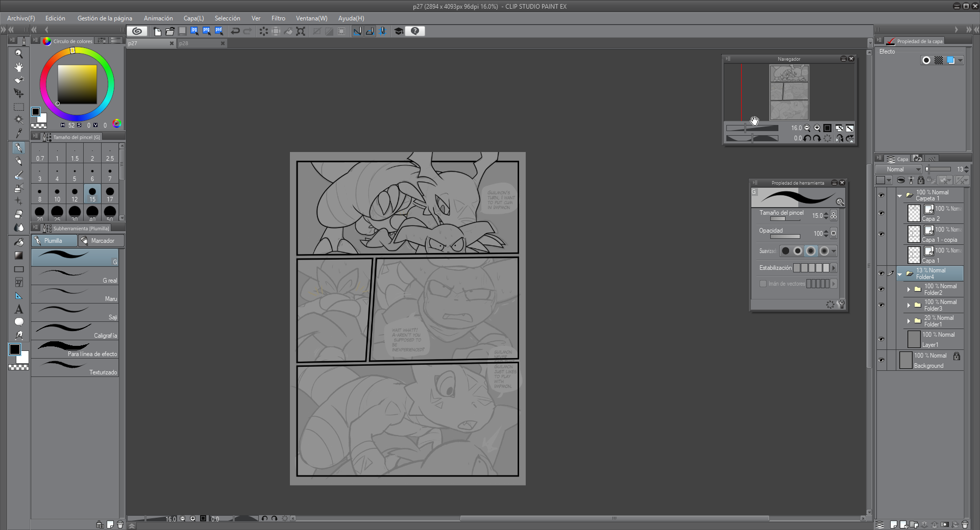The width and height of the screenshot is (980, 530).
Task: Hide the Background layer
Action: tap(881, 360)
